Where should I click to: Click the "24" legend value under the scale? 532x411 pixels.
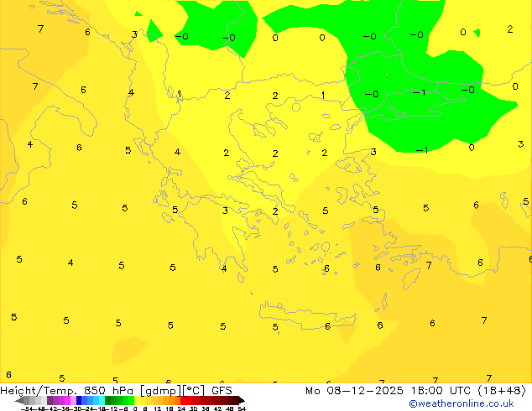181,408
